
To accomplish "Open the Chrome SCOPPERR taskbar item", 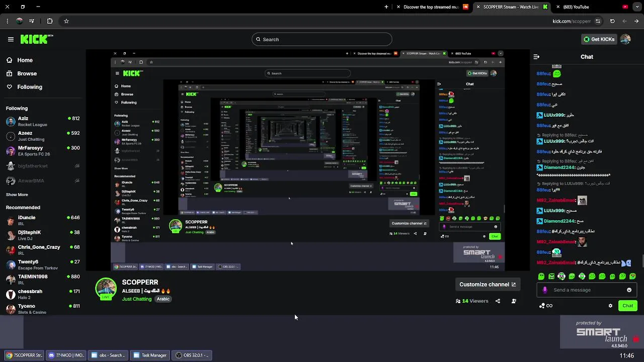I will click(24, 355).
